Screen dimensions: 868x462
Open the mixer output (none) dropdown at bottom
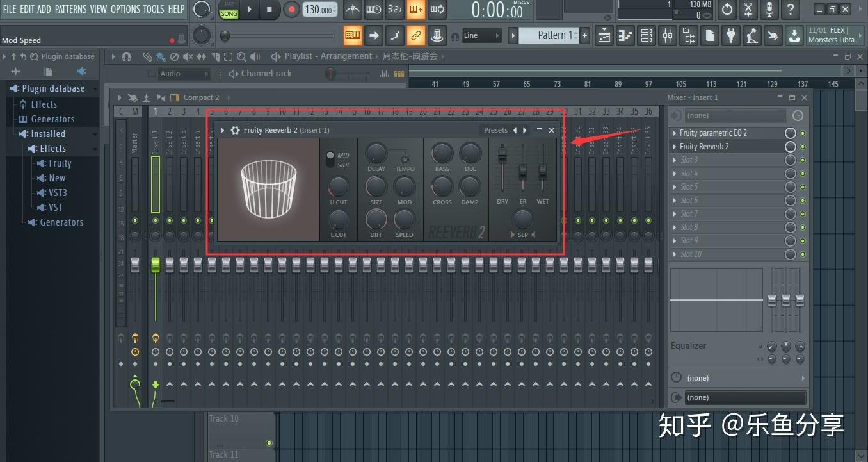tap(745, 398)
